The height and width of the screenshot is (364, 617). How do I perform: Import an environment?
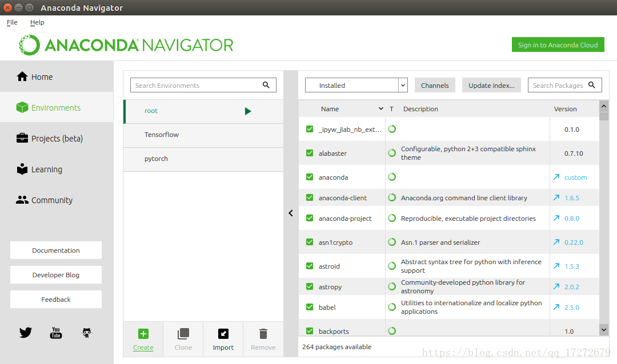(223, 339)
